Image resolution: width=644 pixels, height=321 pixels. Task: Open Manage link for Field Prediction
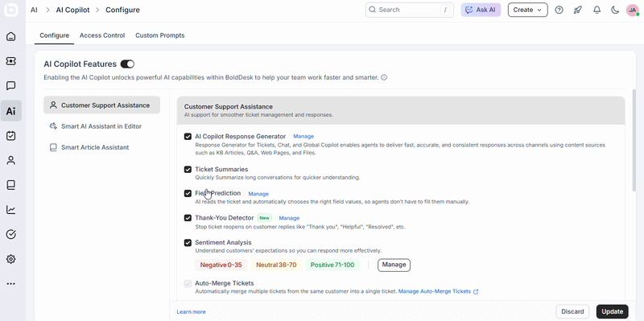(x=258, y=194)
